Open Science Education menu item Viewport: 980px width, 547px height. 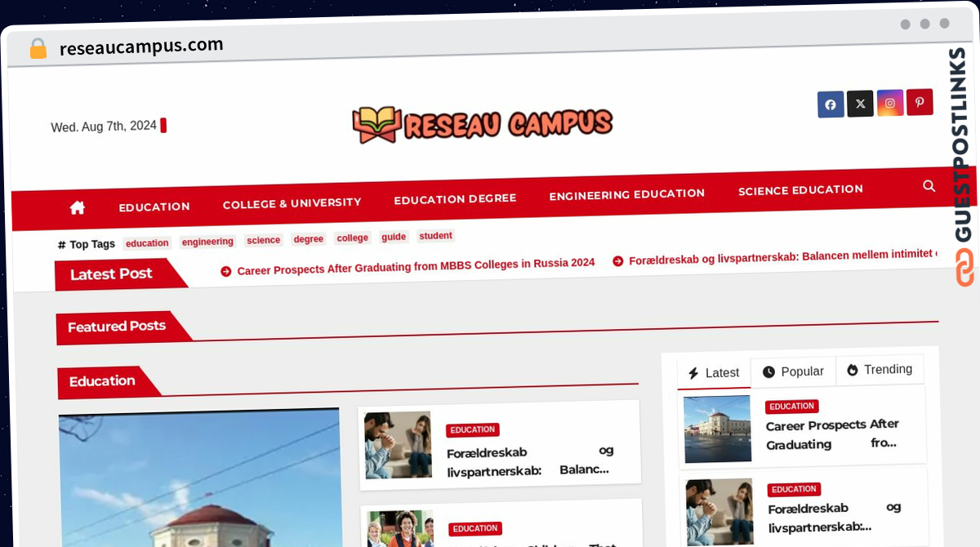coord(800,190)
